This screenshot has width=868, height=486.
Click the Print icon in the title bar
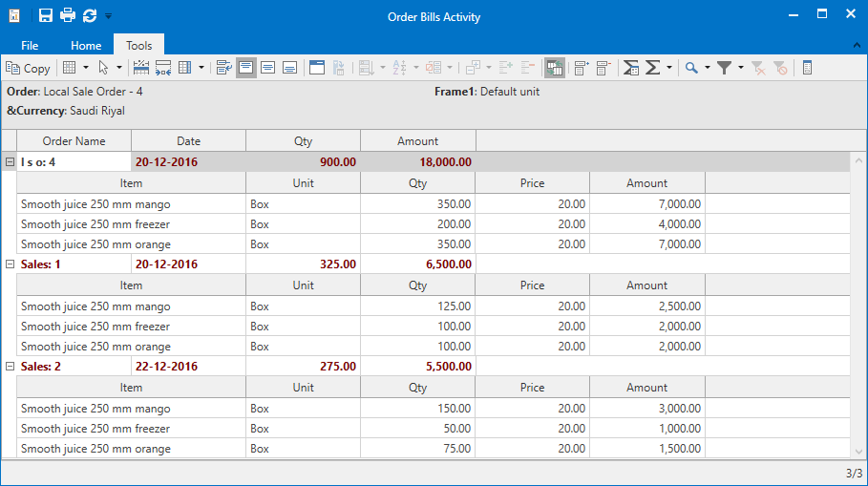click(68, 15)
